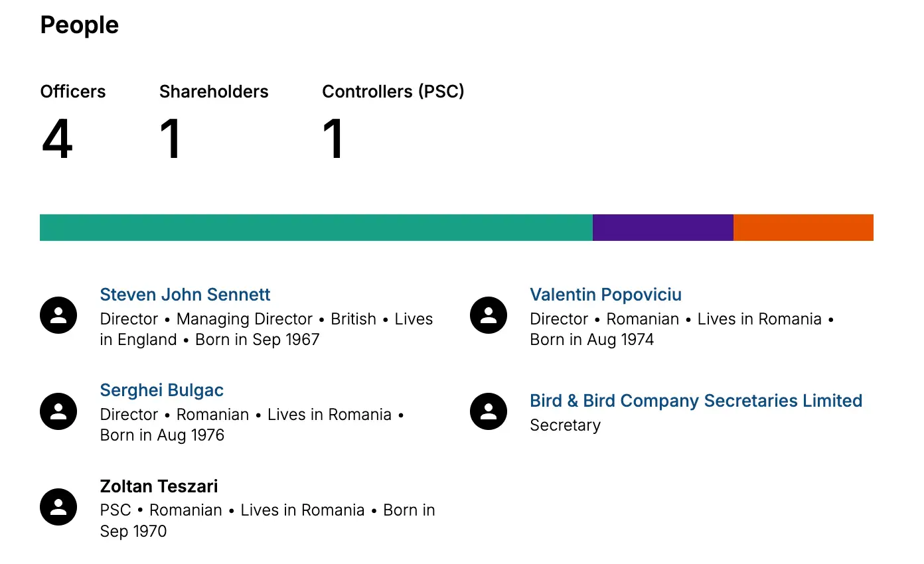Click the avatar icon beside Steven John Sennett
Viewport: 924px width, 564px height.
click(58, 315)
